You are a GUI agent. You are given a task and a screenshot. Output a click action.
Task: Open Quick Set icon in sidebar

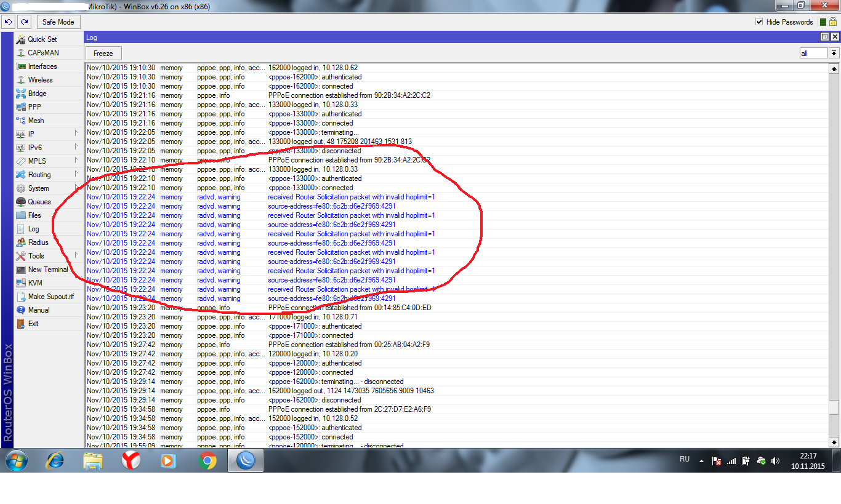coord(21,39)
